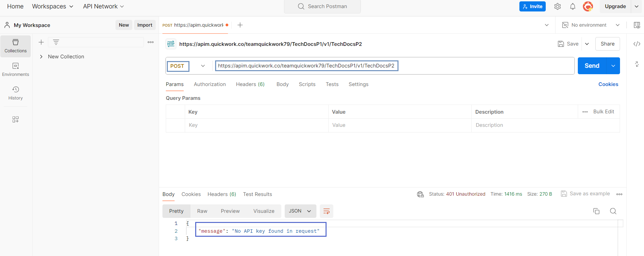Open the Workspaces dropdown
This screenshot has width=644, height=256.
[x=52, y=6]
